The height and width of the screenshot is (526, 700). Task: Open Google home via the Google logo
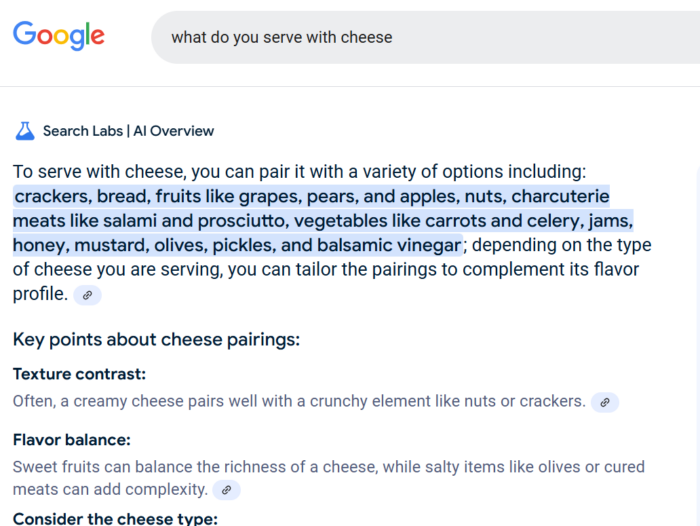click(x=58, y=36)
